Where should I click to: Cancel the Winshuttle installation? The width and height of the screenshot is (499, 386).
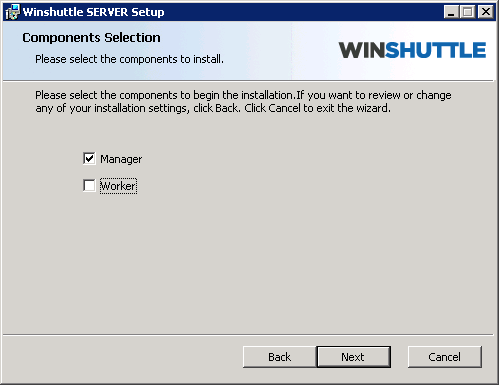tap(445, 357)
